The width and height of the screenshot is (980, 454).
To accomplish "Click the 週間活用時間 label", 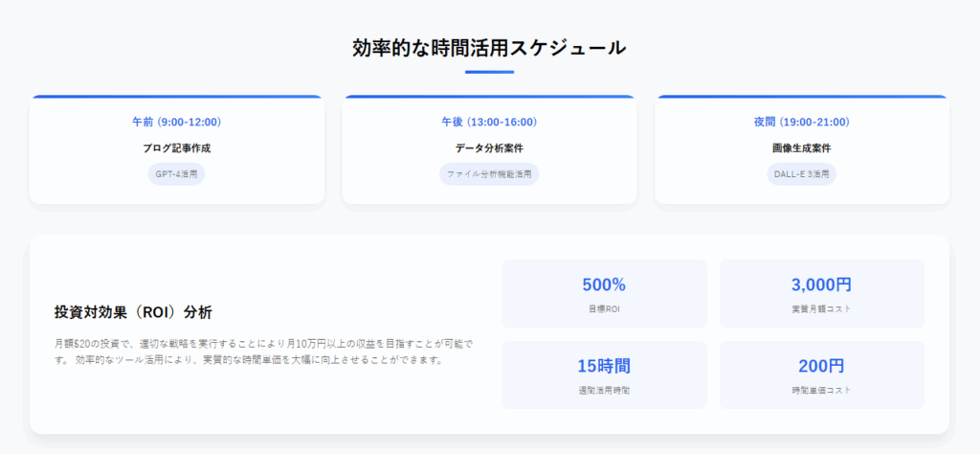I will coord(604,390).
